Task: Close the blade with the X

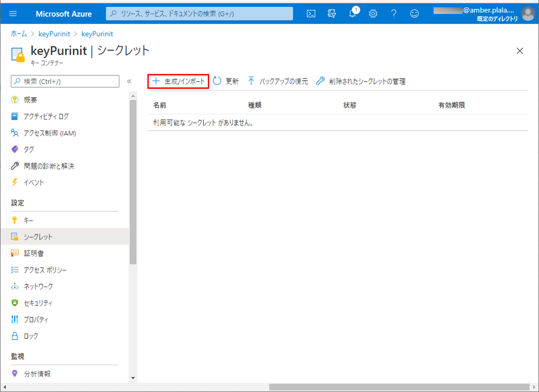Action: coord(520,51)
